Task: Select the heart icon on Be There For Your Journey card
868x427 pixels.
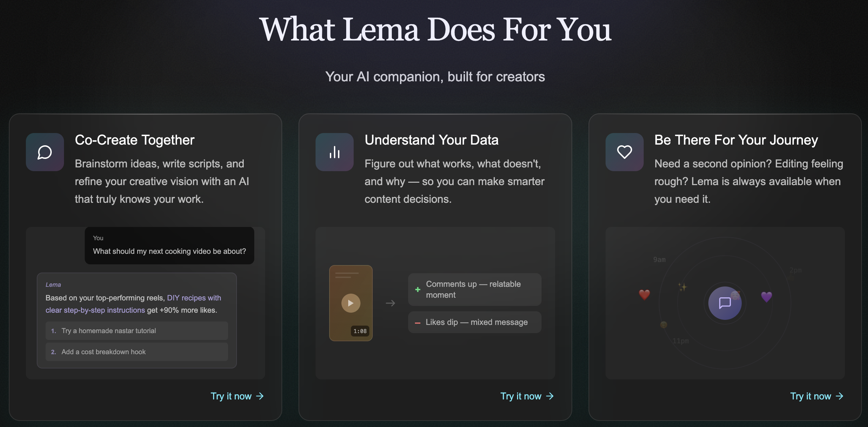Action: click(624, 152)
